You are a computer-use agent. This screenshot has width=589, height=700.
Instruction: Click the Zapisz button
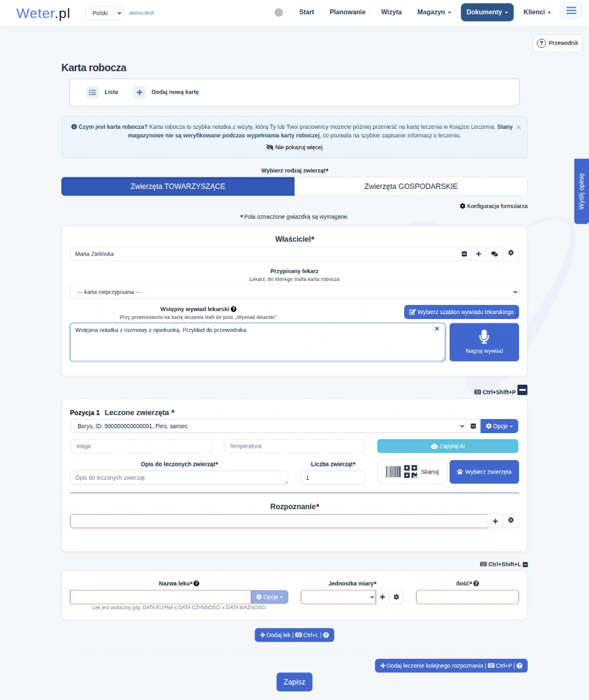294,682
